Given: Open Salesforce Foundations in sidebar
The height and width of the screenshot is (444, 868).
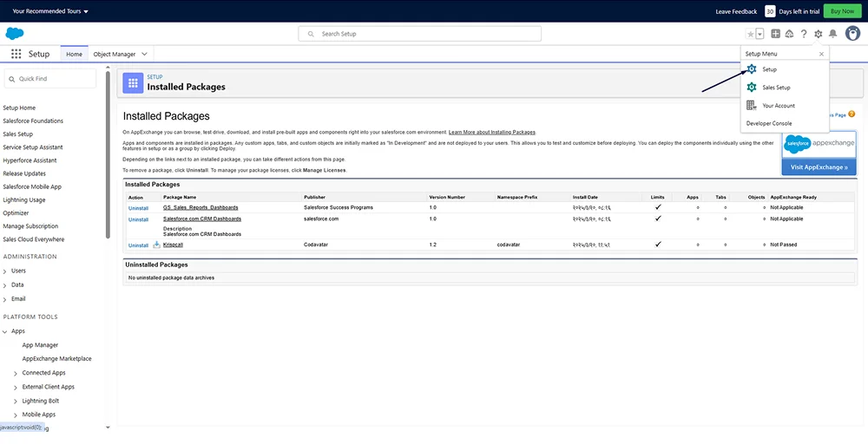Looking at the screenshot, I should pos(33,121).
